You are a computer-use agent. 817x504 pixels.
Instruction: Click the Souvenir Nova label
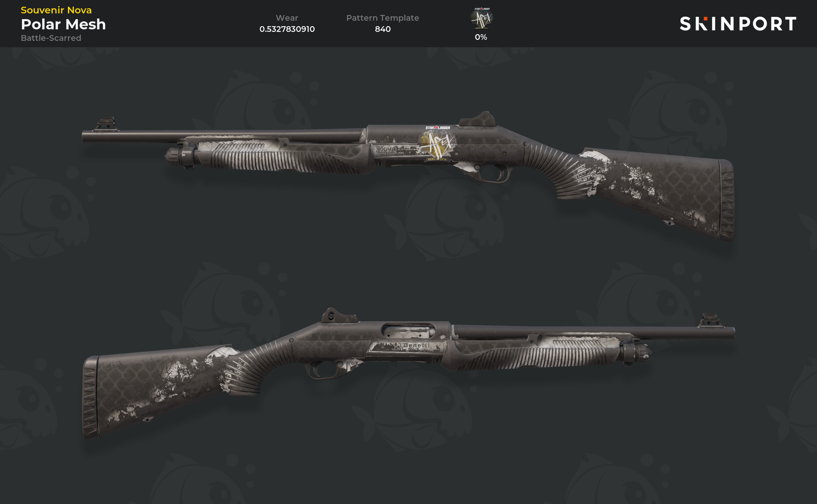point(56,10)
